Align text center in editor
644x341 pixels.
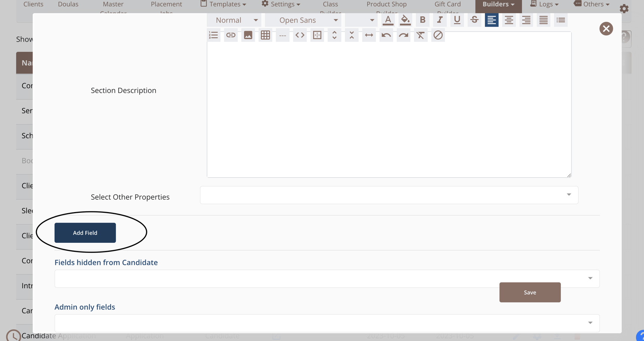pos(508,20)
